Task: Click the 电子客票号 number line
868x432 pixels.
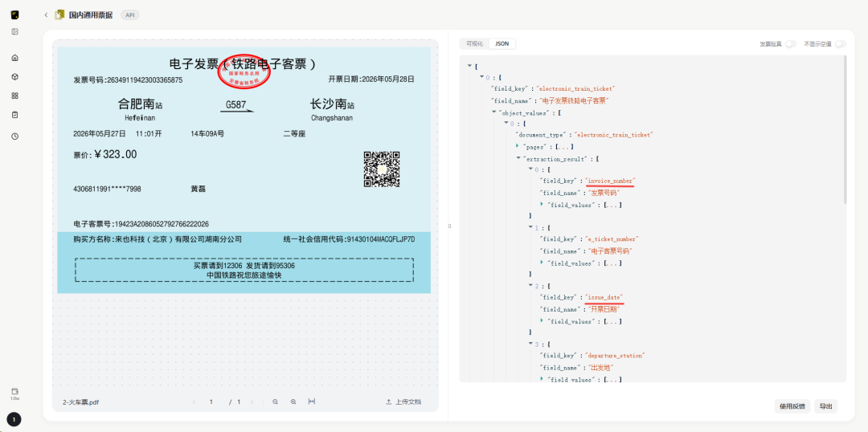Action: click(x=141, y=224)
